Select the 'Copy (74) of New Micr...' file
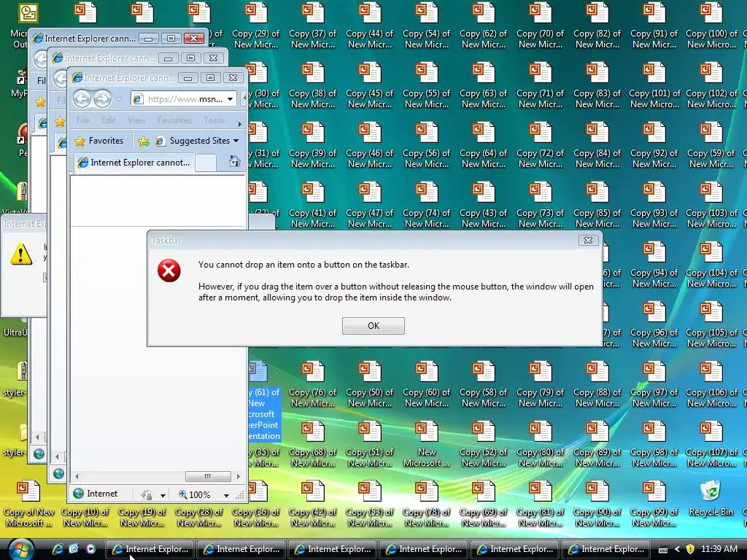Screen dimensions: 747x560 [x=426, y=205]
